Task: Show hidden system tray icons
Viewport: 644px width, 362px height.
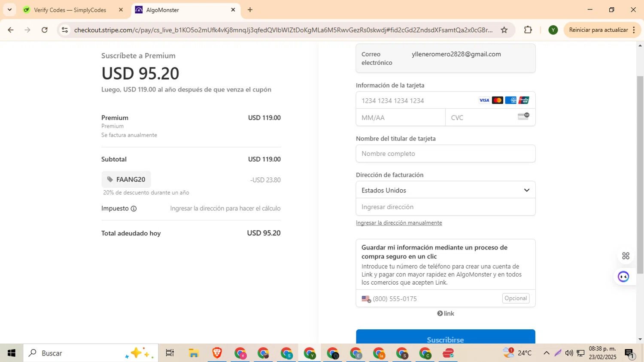Action: point(546,353)
